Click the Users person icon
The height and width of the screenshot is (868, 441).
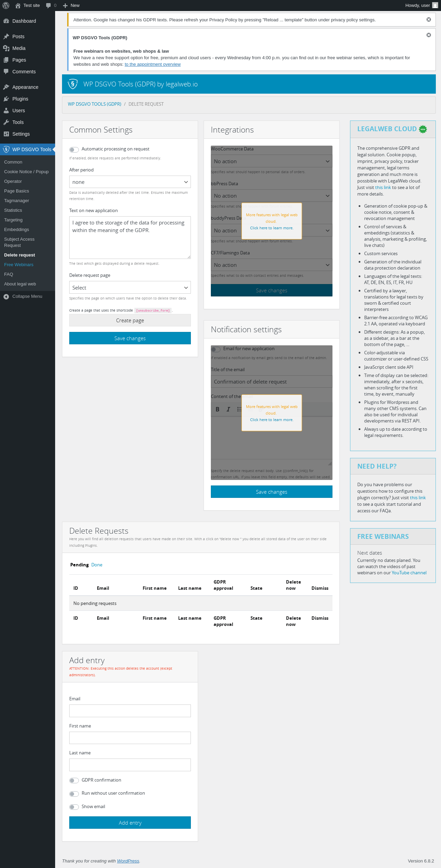click(x=6, y=111)
